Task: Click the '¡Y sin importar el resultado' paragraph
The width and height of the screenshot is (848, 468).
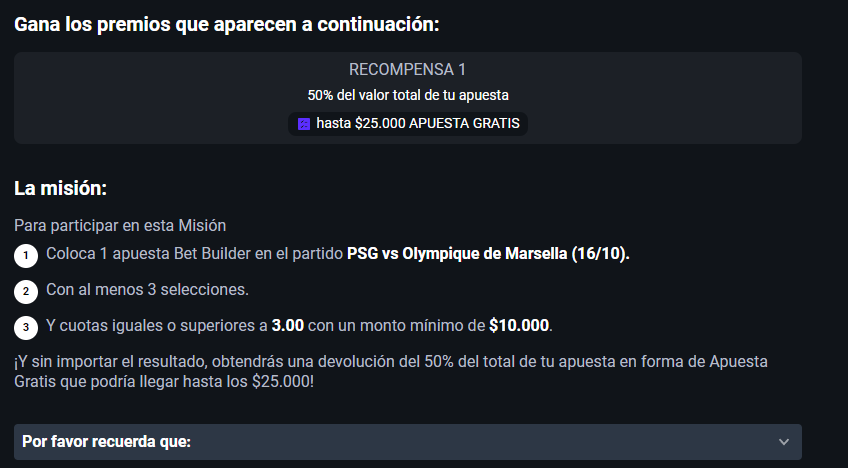Action: 391,372
